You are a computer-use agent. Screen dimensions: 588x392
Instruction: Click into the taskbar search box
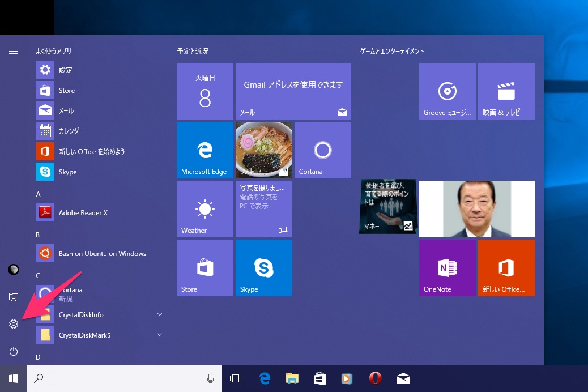(x=125, y=378)
